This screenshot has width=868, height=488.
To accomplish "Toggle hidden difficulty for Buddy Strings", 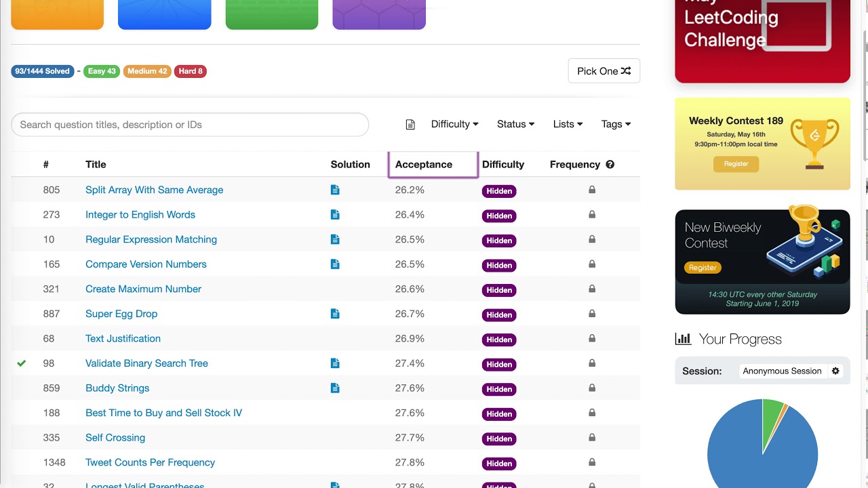I will coord(499,389).
